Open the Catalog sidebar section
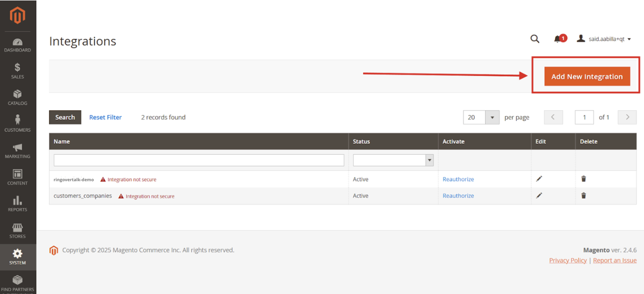The width and height of the screenshot is (644, 294). click(18, 98)
